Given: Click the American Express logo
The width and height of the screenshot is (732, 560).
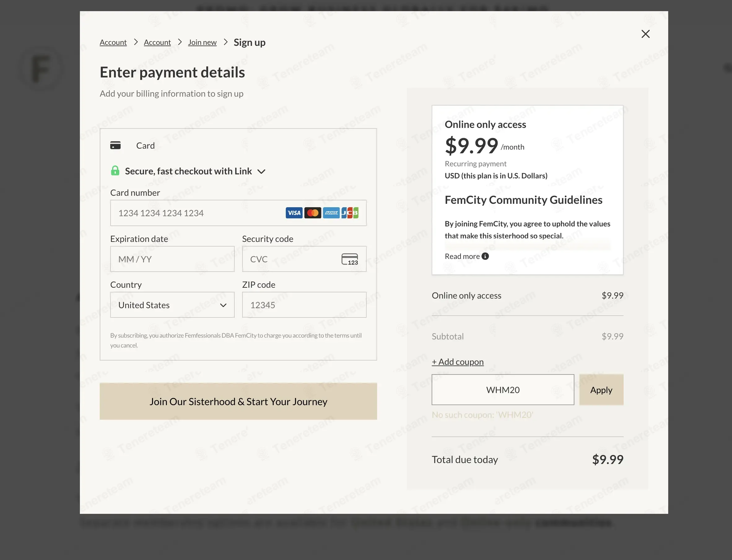Looking at the screenshot, I should pos(331,213).
